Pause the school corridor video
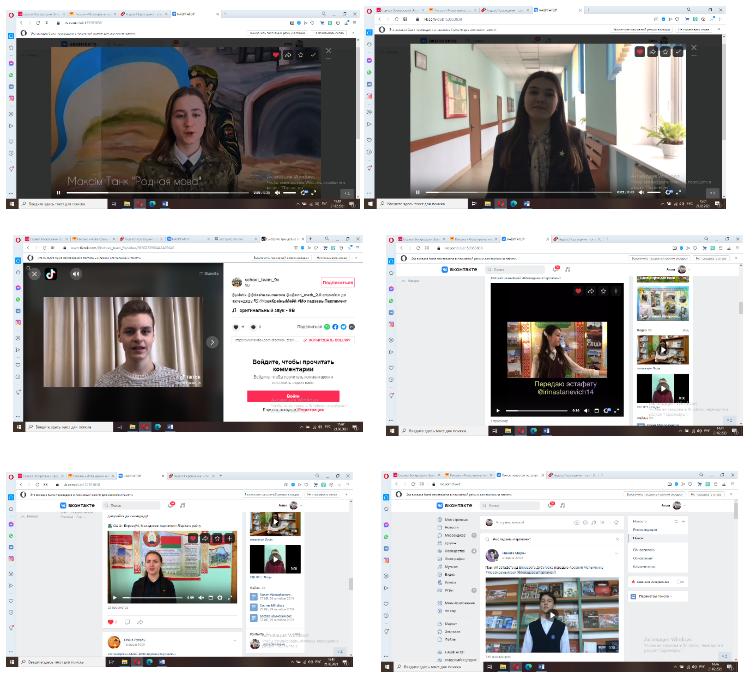This screenshot has width=753, height=680. coord(418,192)
